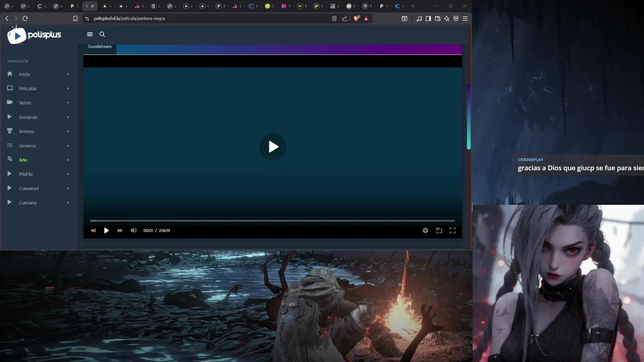The width and height of the screenshot is (644, 362).
Task: Toggle picture-in-picture mode in the player
Action: click(439, 230)
